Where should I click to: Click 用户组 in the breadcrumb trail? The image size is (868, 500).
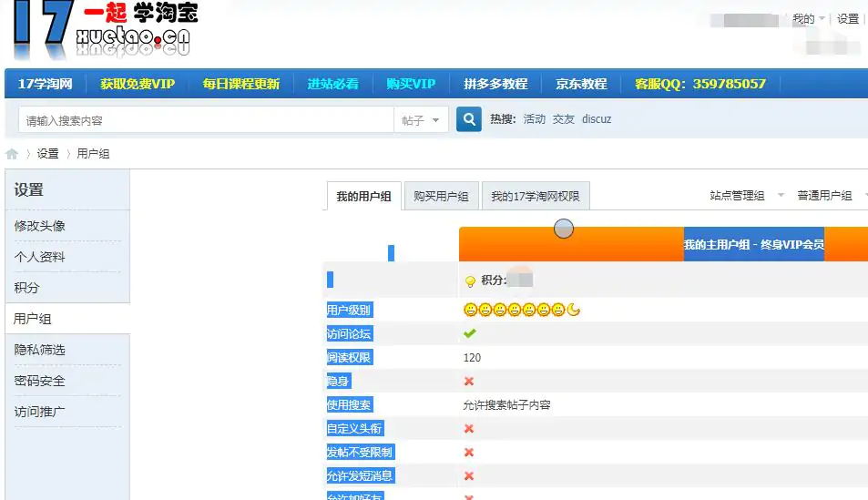[93, 154]
